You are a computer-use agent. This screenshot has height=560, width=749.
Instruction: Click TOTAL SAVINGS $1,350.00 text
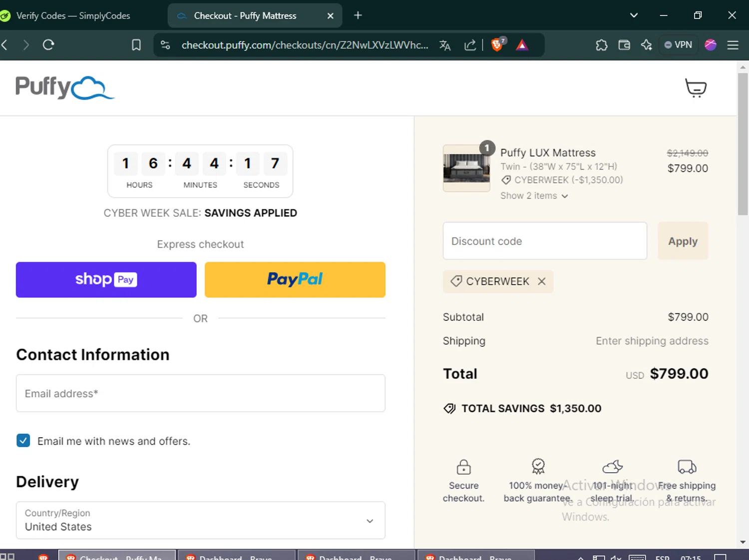(531, 408)
